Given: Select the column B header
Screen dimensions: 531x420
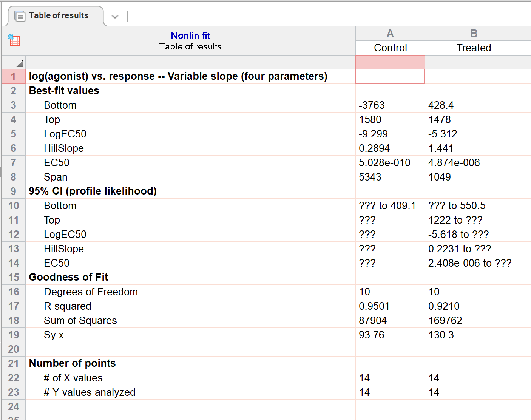Looking at the screenshot, I should (x=474, y=34).
